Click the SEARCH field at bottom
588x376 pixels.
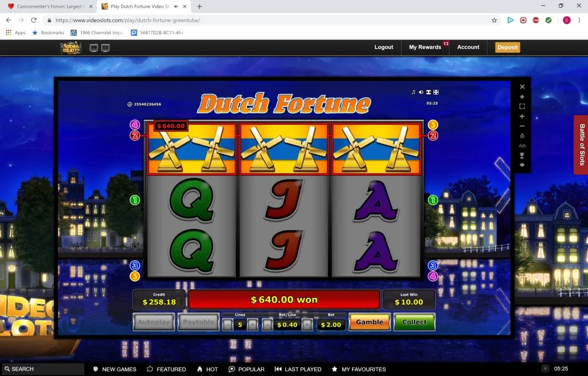pyautogui.click(x=42, y=369)
